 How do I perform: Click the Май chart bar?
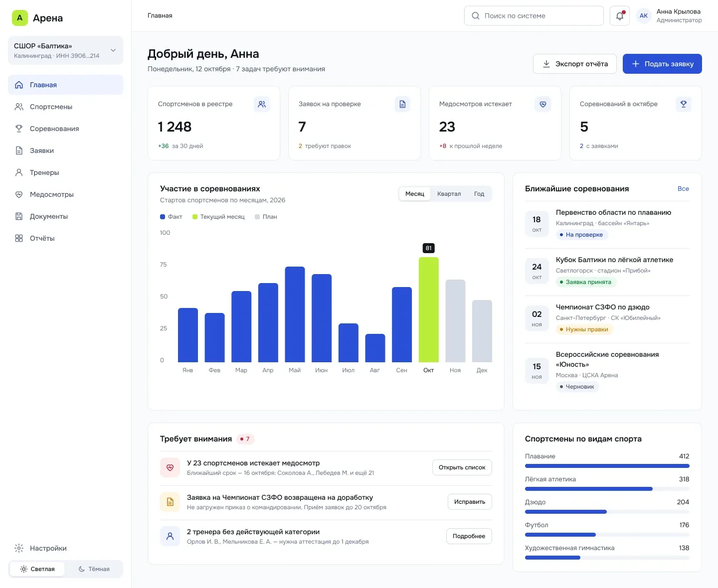(x=295, y=314)
